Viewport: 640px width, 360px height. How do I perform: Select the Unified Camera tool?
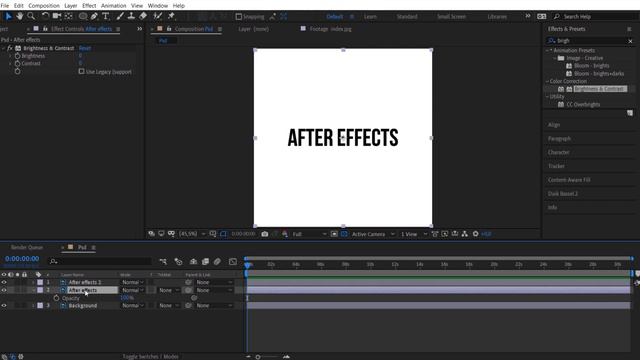57,16
